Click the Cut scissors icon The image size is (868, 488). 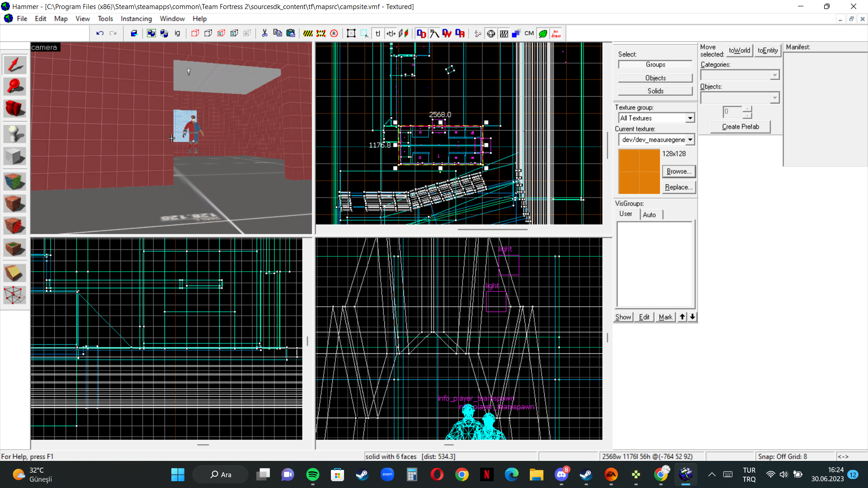[x=264, y=33]
